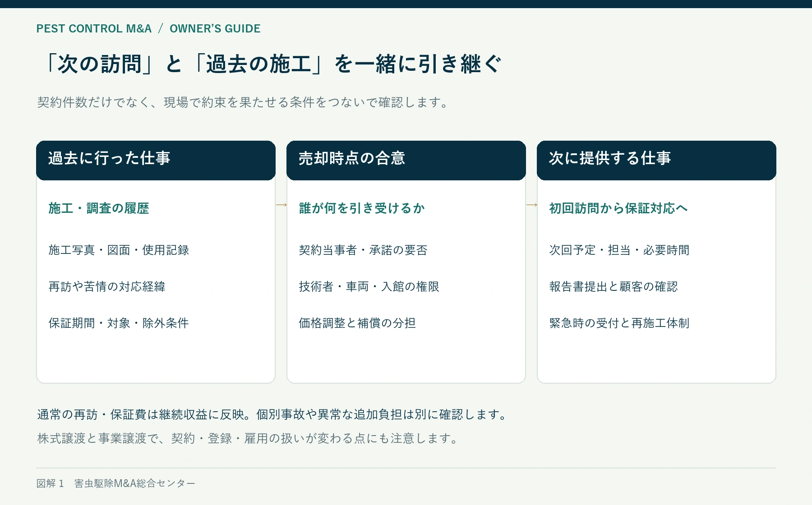Click the line '契約当事者・承諾の要否'
The image size is (812, 505).
coord(363,250)
